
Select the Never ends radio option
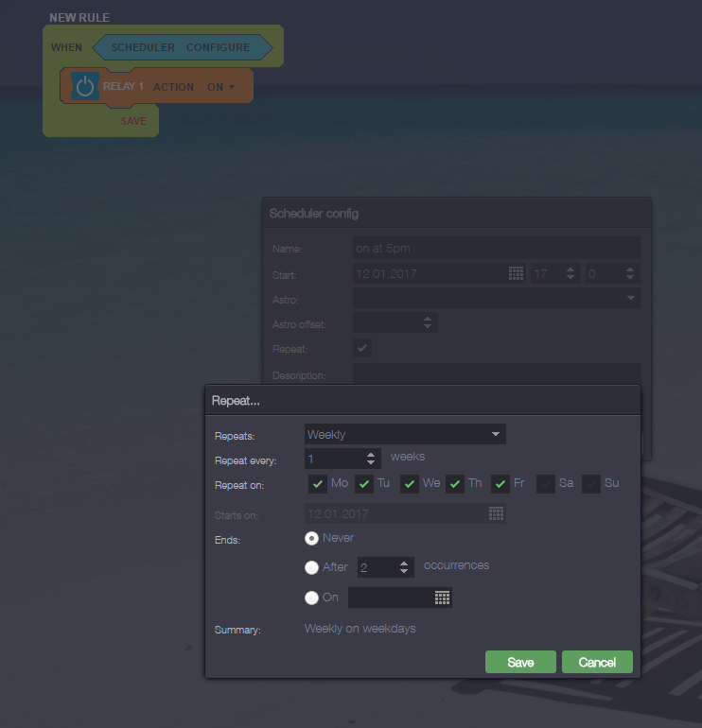coord(311,538)
